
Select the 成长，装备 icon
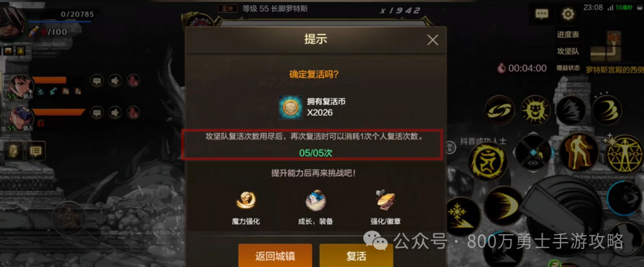[315, 201]
